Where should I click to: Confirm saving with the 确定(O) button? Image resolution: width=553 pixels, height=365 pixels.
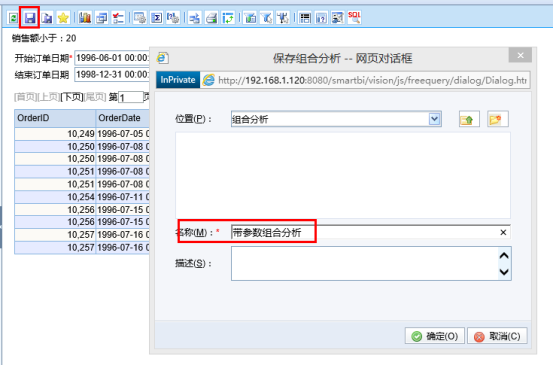(434, 336)
